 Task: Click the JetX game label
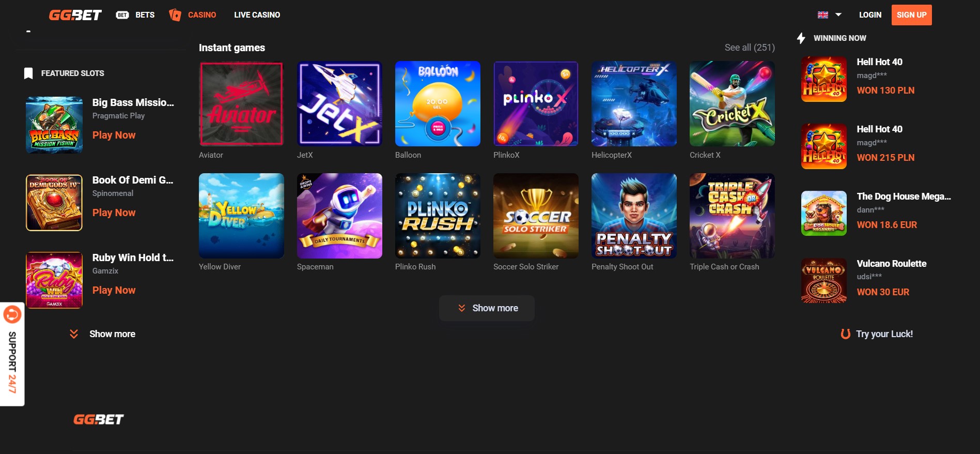point(305,155)
